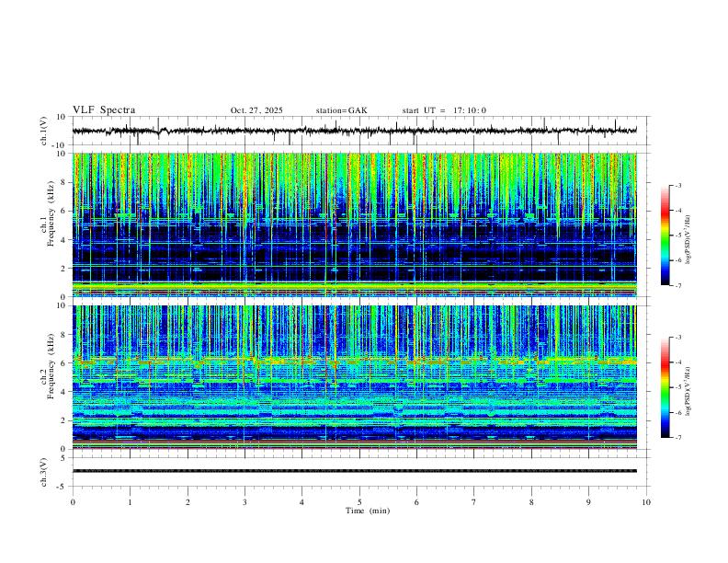Click the '-5' tick of ch.3(V) axis
Image resolution: width=728 pixels, height=563 pixels.
[63, 487]
